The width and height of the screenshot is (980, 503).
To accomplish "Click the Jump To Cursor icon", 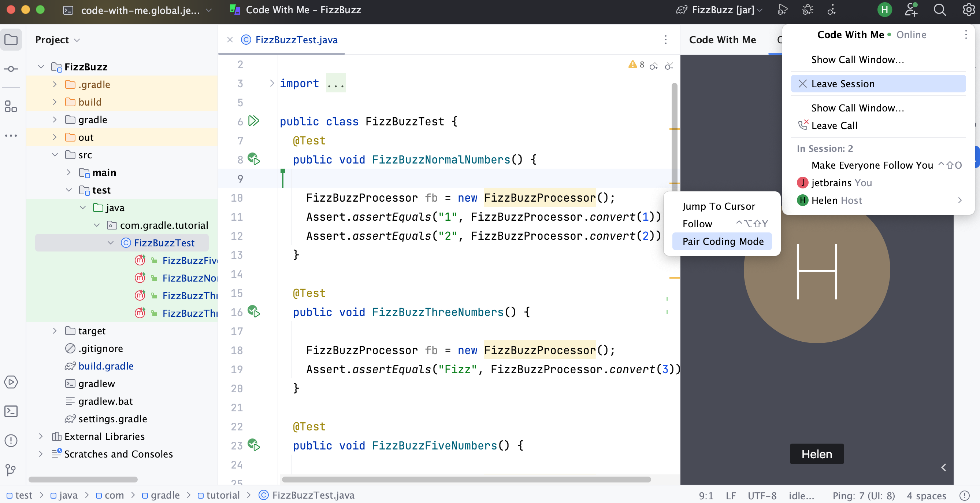I will point(719,205).
